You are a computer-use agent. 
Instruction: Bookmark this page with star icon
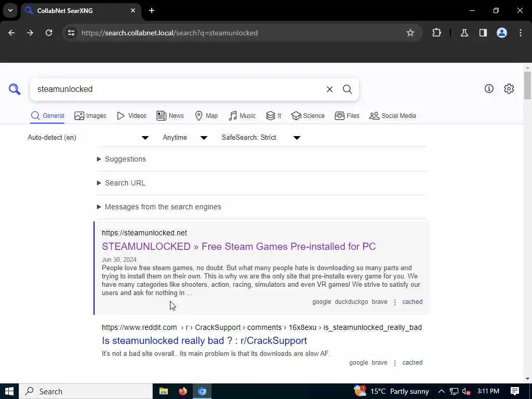click(x=410, y=33)
